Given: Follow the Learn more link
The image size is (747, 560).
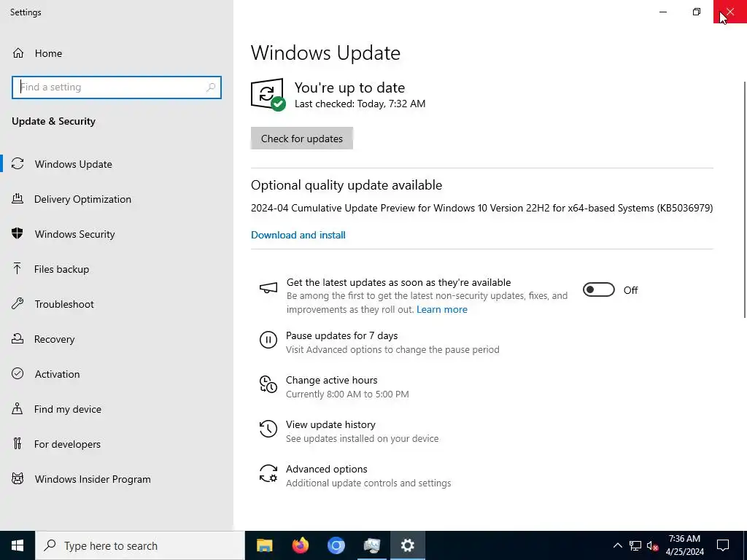Looking at the screenshot, I should pyautogui.click(x=441, y=309).
